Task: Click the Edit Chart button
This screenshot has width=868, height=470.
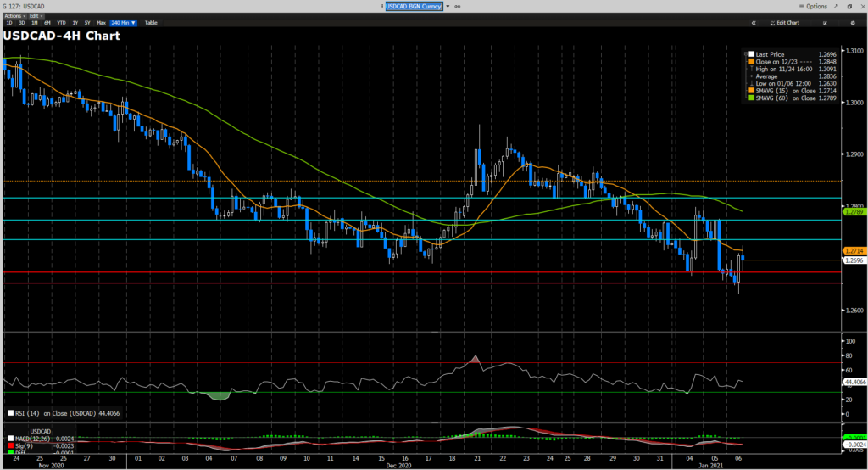Action: pyautogui.click(x=784, y=23)
